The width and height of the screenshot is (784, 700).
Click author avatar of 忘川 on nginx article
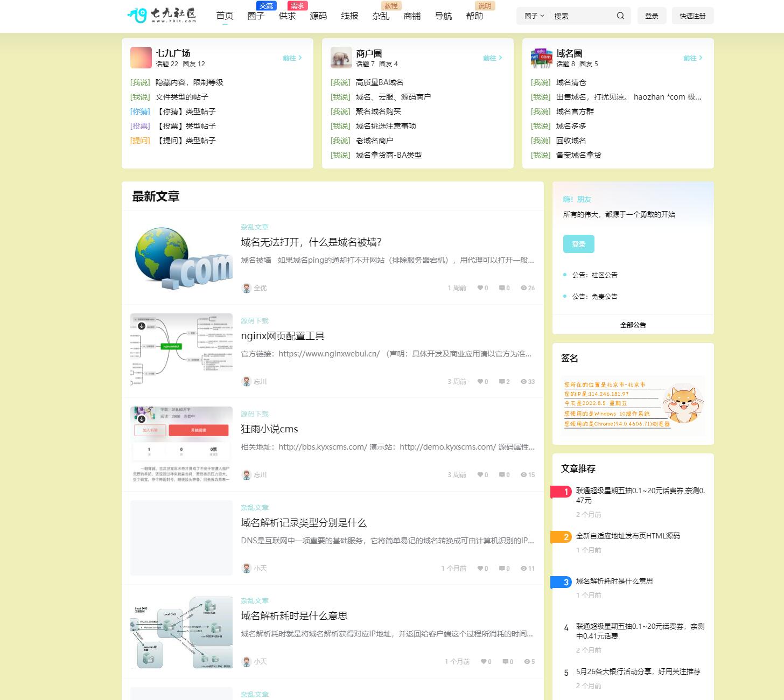click(x=247, y=382)
